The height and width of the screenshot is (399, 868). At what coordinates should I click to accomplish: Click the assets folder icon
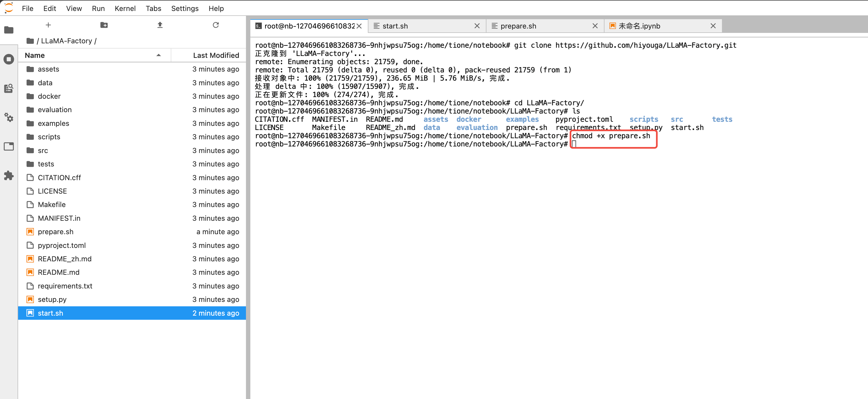(x=30, y=69)
